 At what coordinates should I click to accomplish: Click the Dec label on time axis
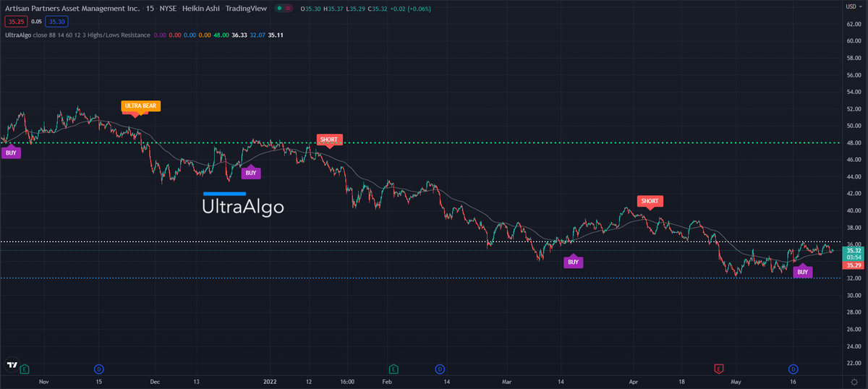154,380
